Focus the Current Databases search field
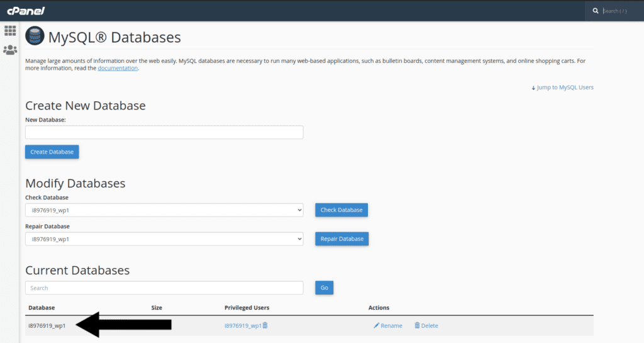Image resolution: width=644 pixels, height=343 pixels. 164,288
